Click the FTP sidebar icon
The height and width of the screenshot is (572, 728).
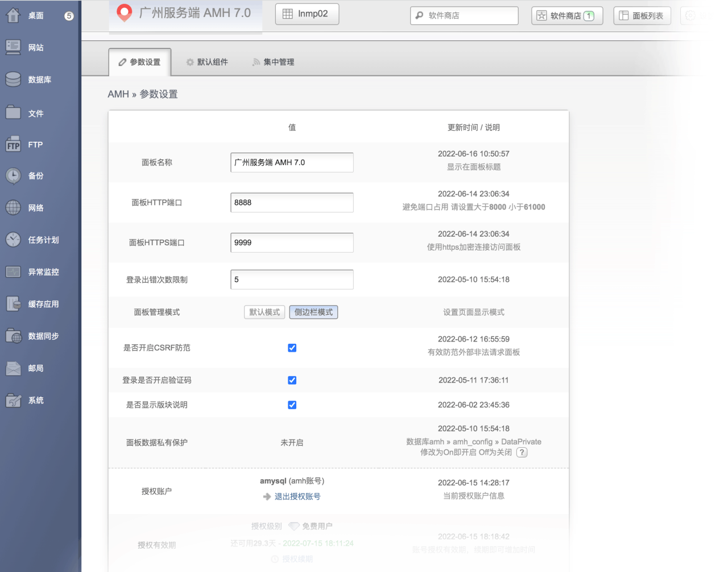coord(13,144)
